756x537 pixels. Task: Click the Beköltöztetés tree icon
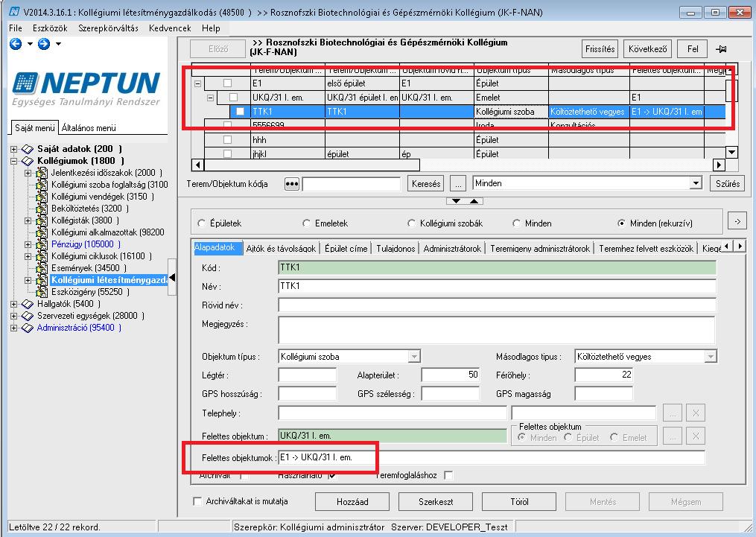click(x=42, y=209)
